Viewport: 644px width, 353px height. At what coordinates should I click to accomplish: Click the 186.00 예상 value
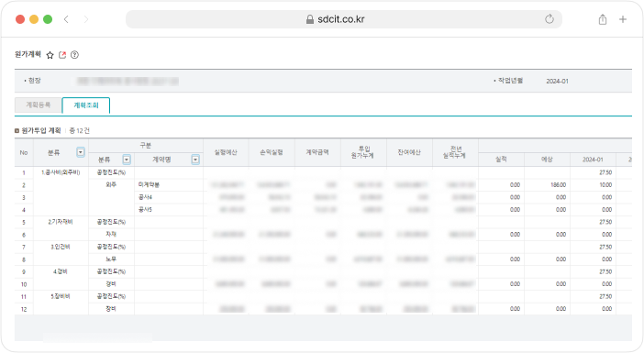coord(558,185)
